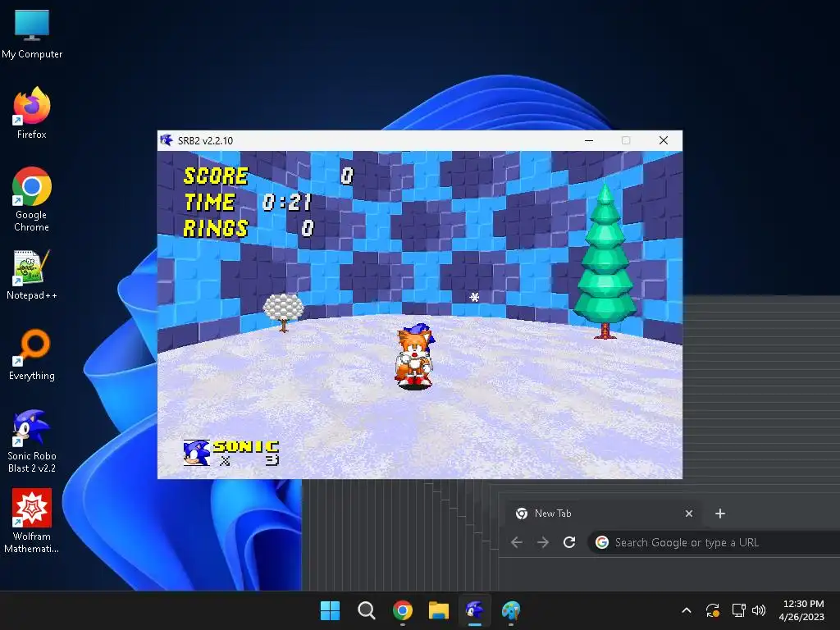Click the green pine tree in game
The height and width of the screenshot is (630, 840).
click(x=605, y=261)
